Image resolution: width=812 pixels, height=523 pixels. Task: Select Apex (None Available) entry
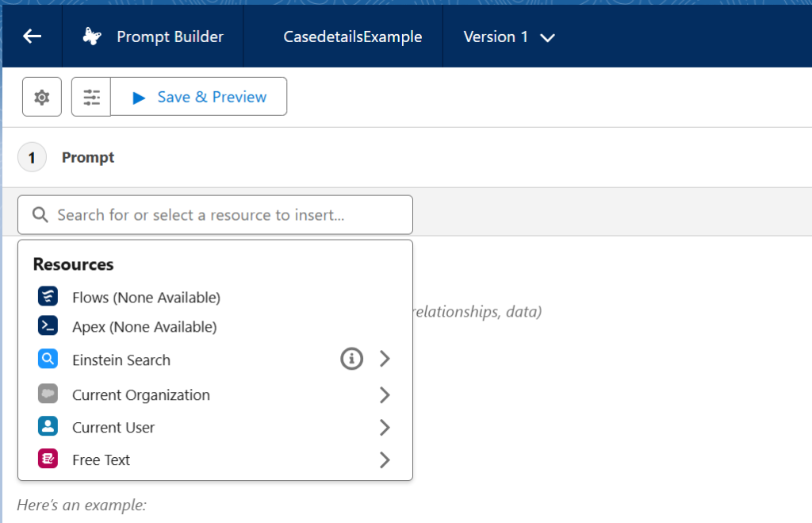pos(215,326)
